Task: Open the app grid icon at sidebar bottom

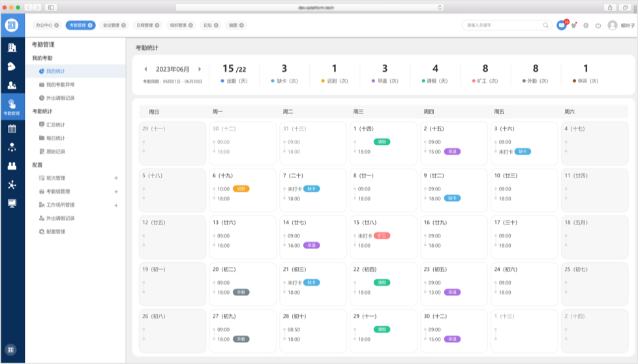Action: tap(12, 350)
